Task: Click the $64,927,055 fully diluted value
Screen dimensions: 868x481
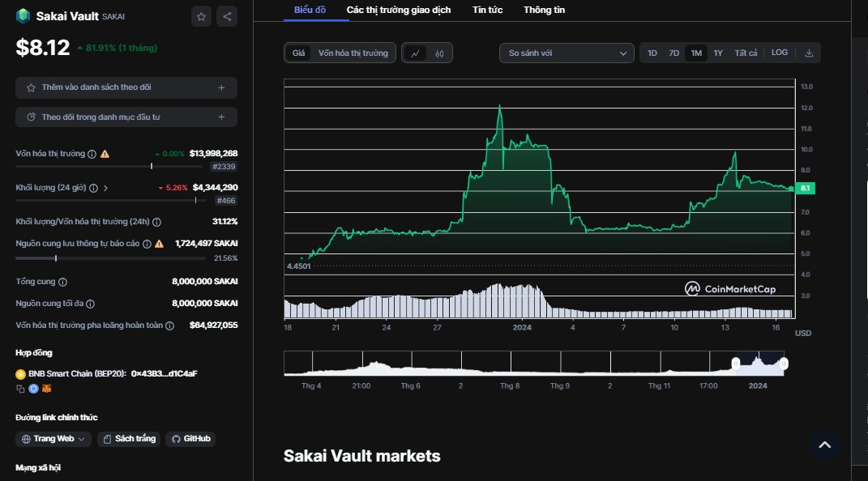Action: (214, 326)
